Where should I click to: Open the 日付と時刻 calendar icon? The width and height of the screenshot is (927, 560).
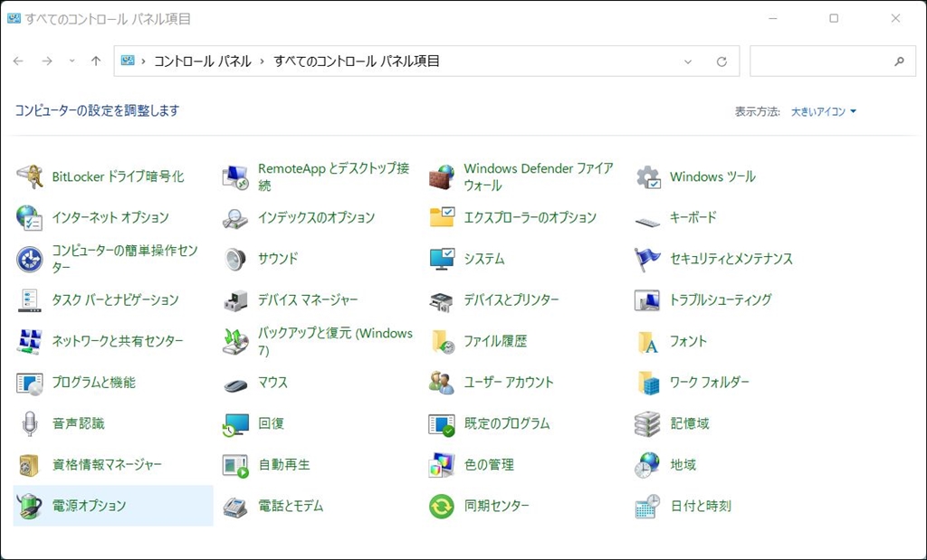648,507
